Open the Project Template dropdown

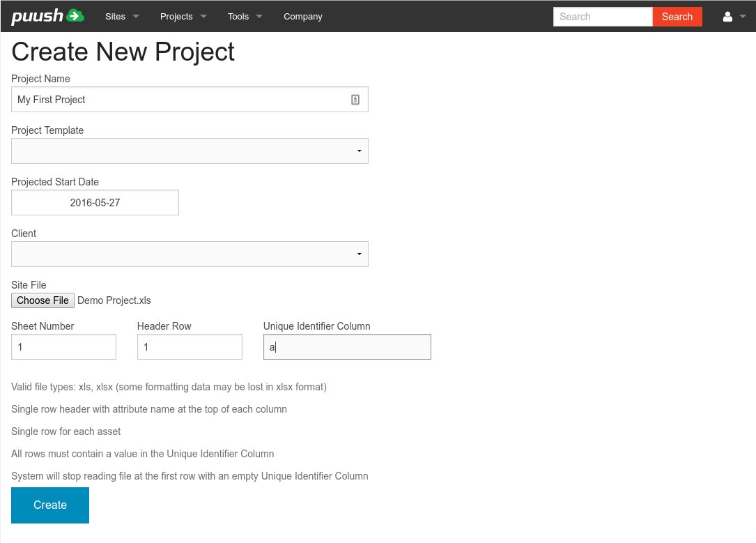tap(190, 151)
